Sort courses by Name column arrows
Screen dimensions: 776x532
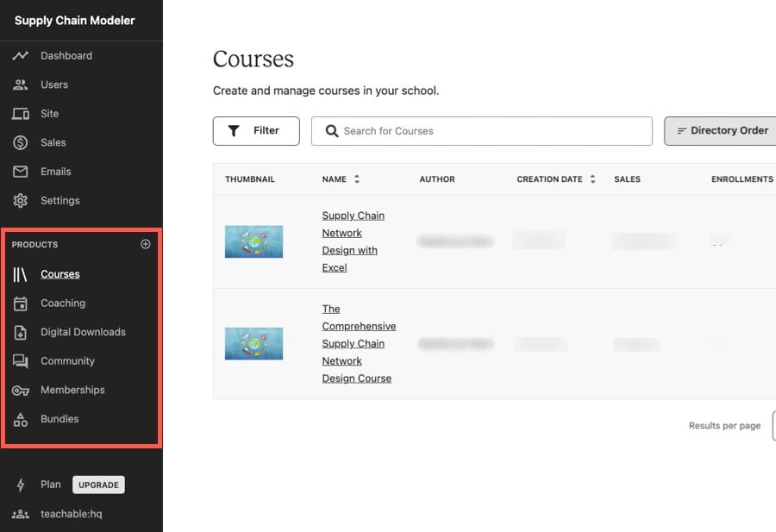pyautogui.click(x=357, y=179)
